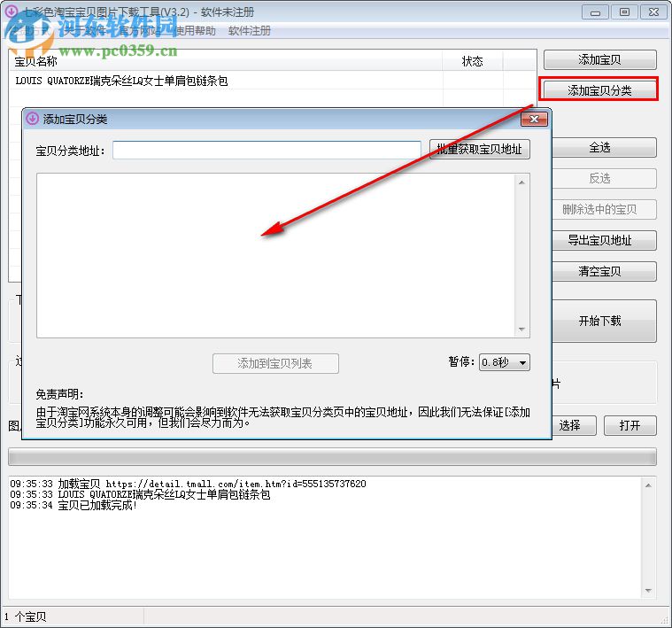Click 全选 to select all items
Screen dimensions: 672x628
point(604,147)
